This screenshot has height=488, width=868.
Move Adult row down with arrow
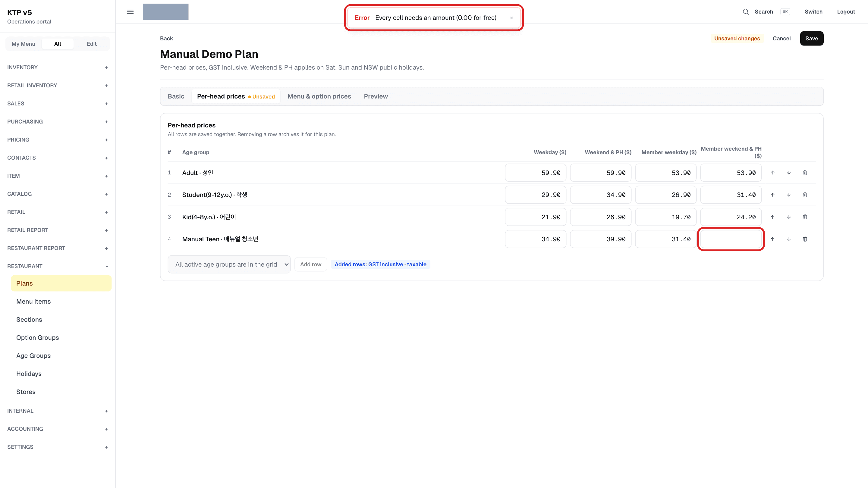pos(789,173)
